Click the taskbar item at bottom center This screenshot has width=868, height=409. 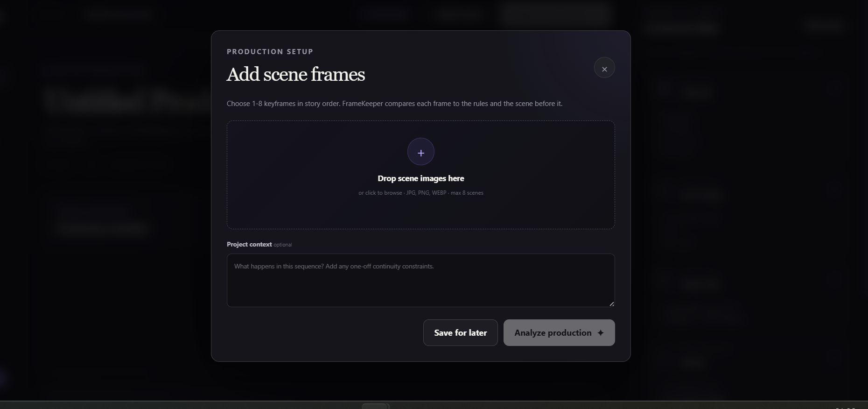click(375, 406)
